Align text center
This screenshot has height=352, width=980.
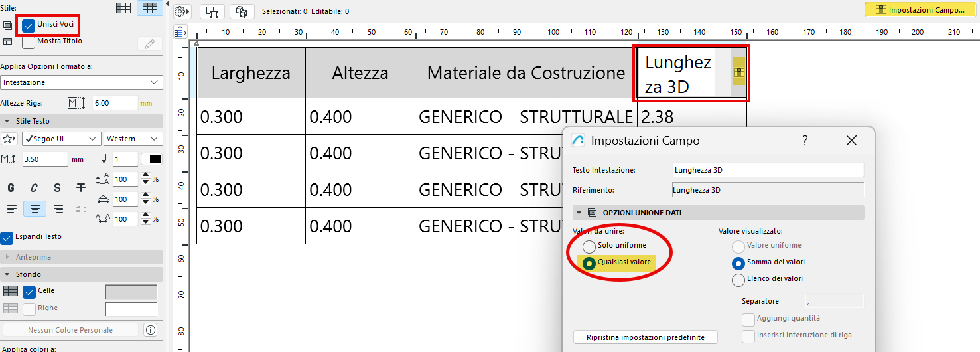[35, 209]
